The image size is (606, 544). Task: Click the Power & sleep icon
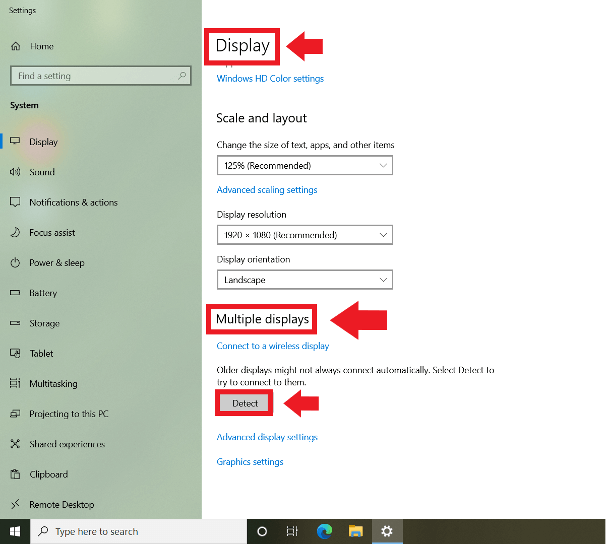pos(15,263)
